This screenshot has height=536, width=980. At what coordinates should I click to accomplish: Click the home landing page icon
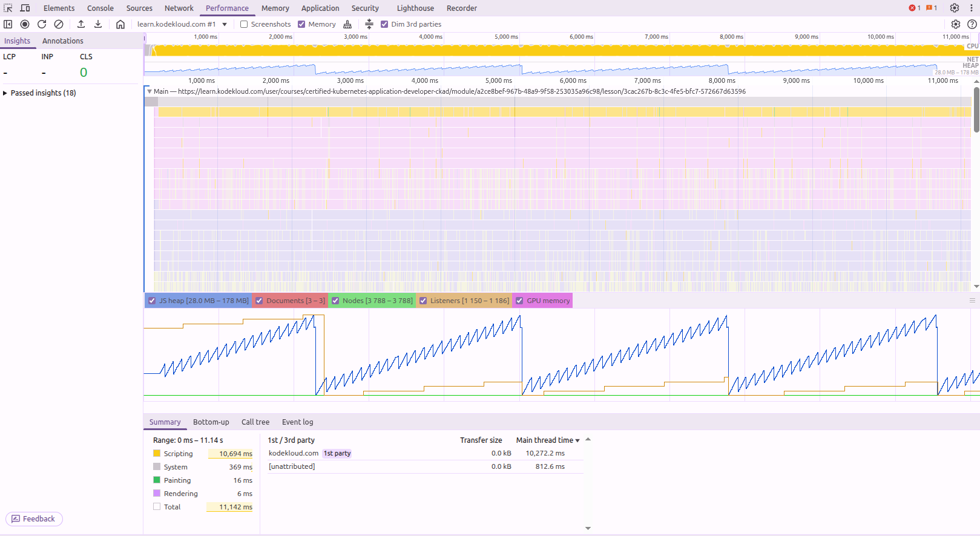tap(120, 24)
